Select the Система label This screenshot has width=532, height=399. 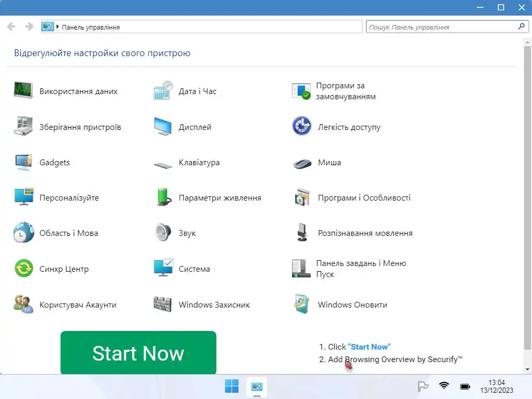pyautogui.click(x=194, y=269)
